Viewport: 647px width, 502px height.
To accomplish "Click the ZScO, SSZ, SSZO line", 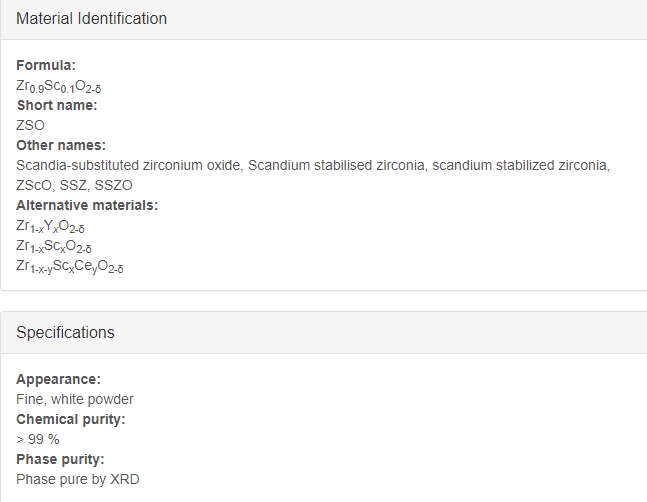I will coord(74,185).
